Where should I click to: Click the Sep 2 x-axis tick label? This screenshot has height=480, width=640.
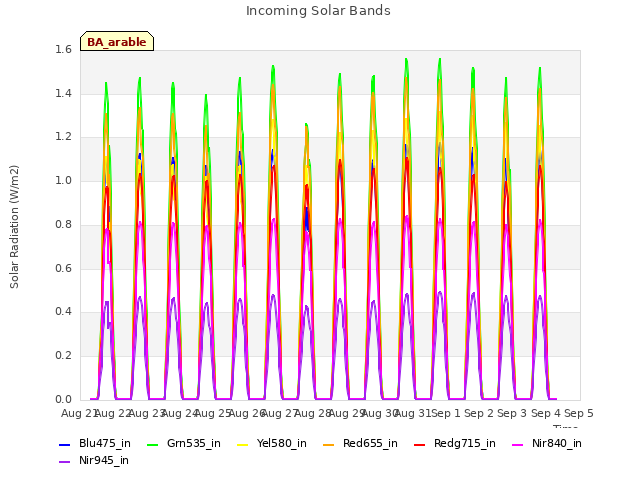[479, 413]
